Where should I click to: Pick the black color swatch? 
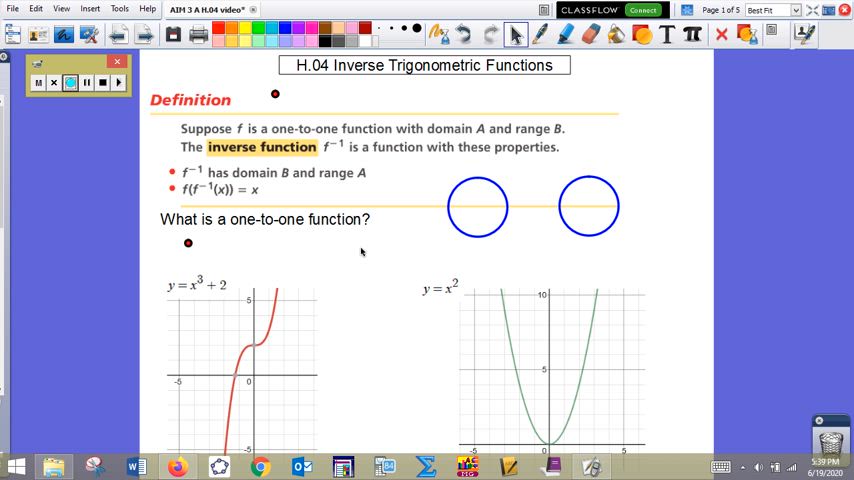(x=325, y=41)
